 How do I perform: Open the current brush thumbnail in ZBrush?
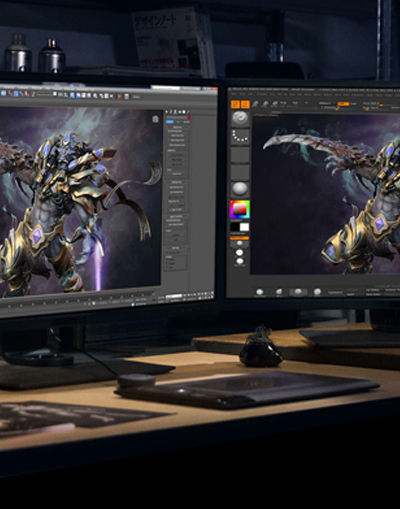[240, 118]
